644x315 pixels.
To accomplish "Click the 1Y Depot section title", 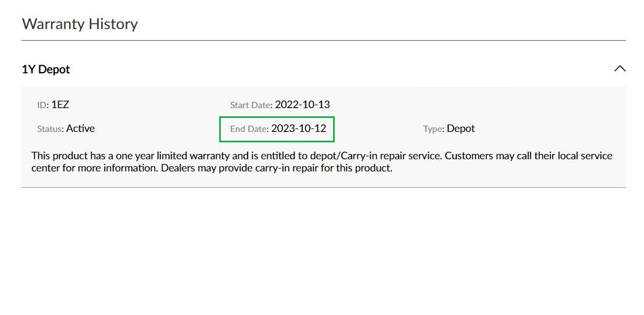I will click(46, 69).
